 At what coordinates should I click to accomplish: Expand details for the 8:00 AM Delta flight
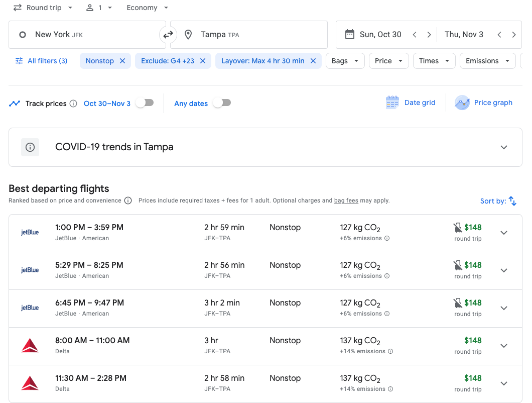(x=504, y=345)
